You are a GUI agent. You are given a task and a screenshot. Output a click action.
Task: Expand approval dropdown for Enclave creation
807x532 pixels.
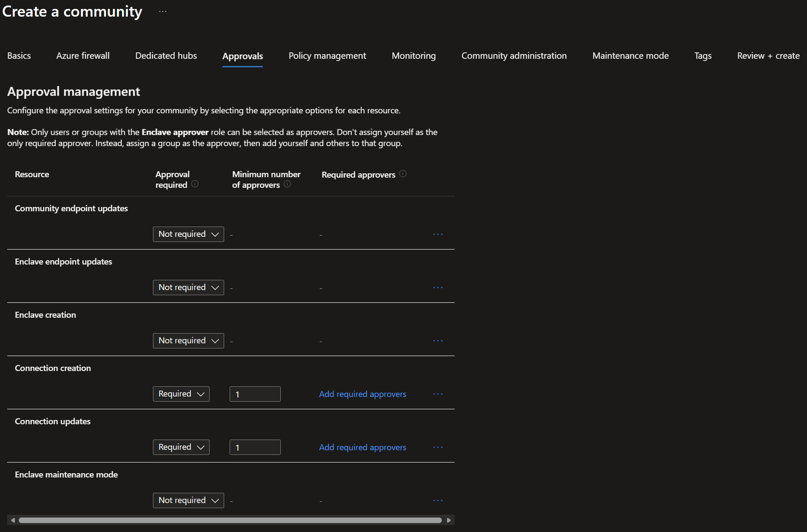pyautogui.click(x=188, y=341)
